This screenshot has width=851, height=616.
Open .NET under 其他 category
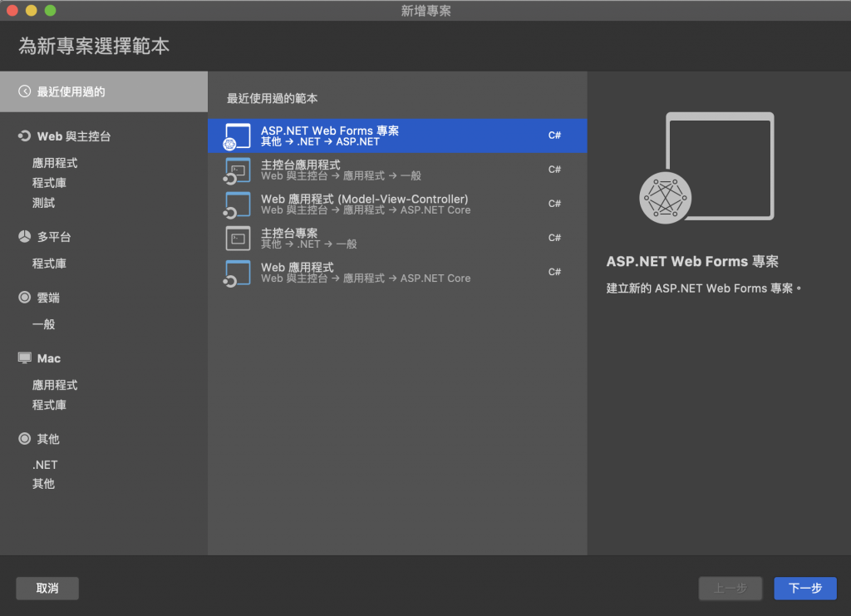point(45,465)
